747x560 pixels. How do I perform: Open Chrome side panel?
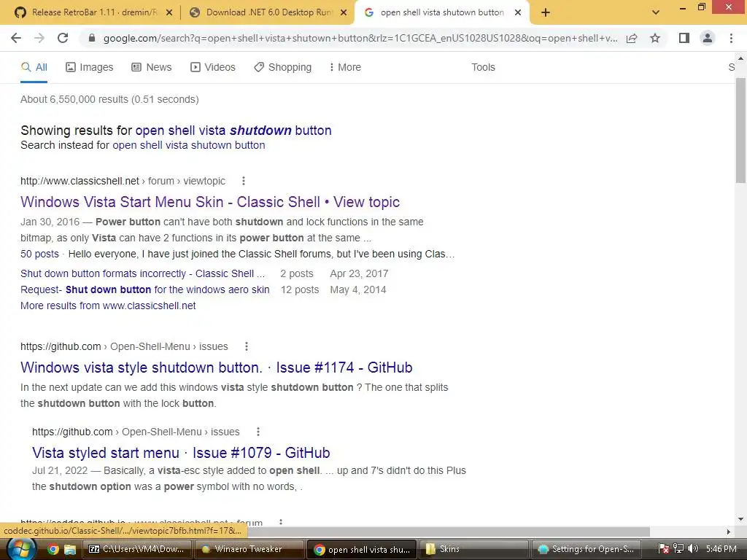point(684,38)
